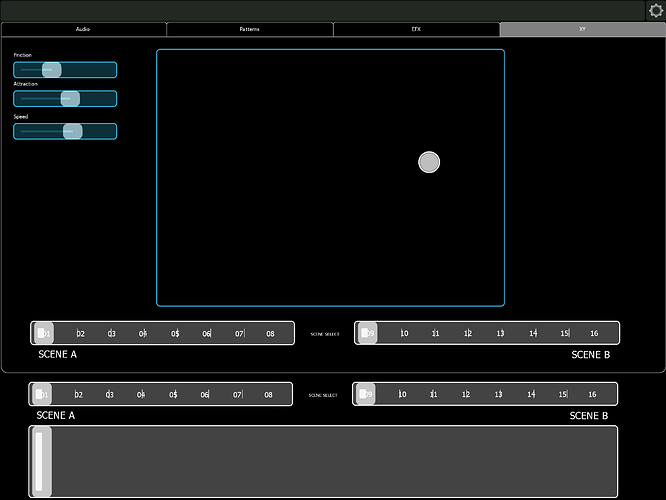Select scene 03 in the Scene A strip above the crossfader
Viewport: 666px width, 500px height.
(x=110, y=395)
